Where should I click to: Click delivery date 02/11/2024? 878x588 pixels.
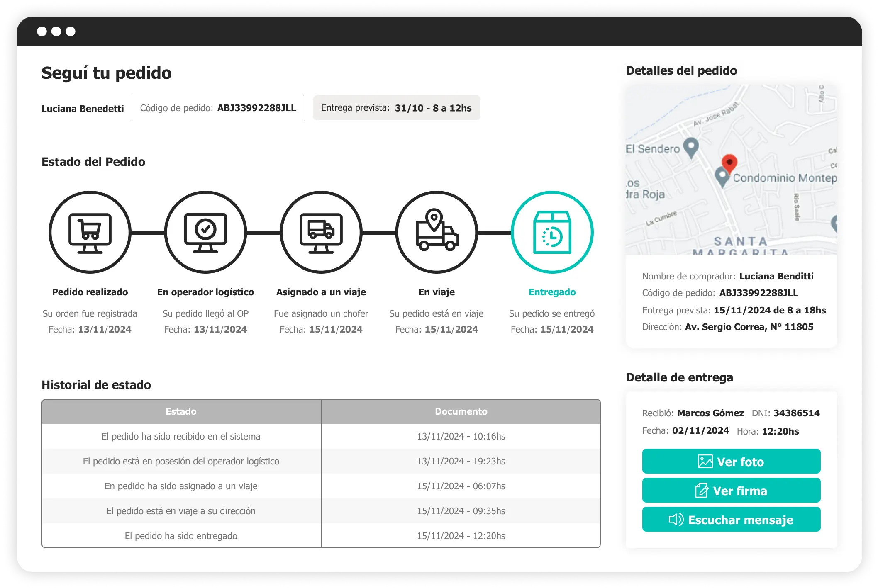700,430
